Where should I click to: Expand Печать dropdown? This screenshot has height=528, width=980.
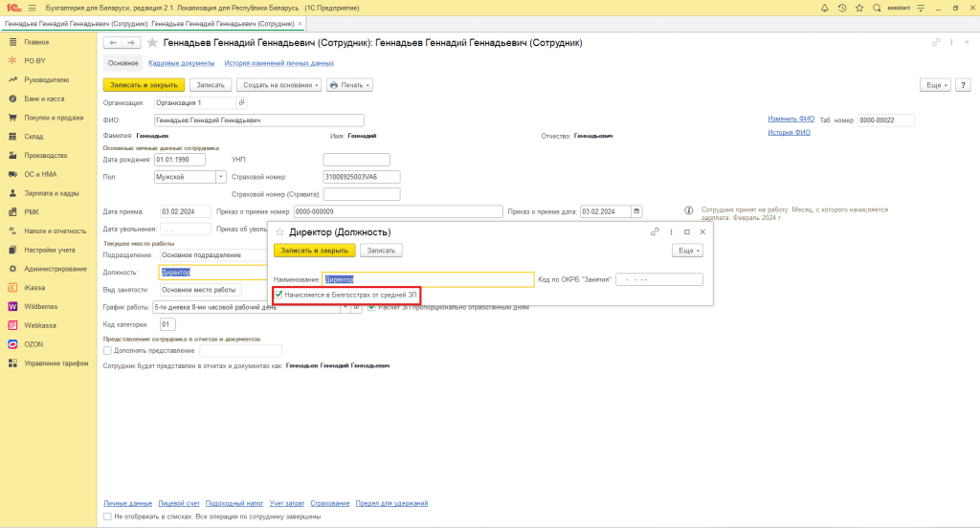click(x=349, y=85)
